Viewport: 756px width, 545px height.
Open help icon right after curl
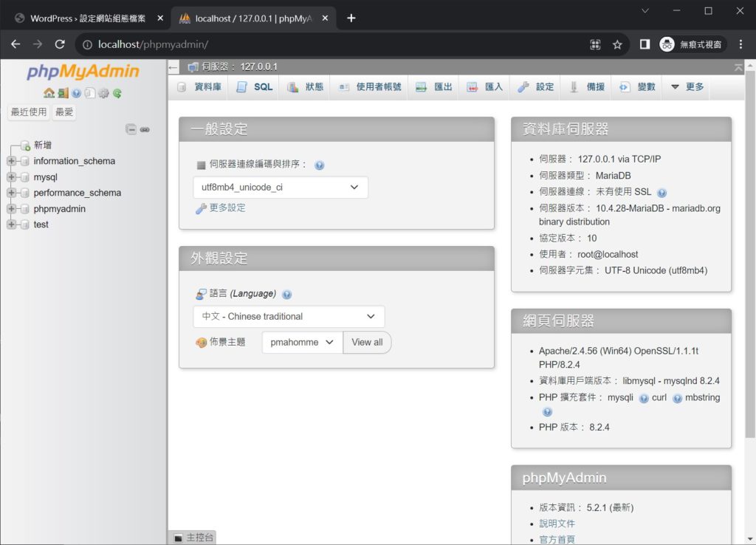678,398
